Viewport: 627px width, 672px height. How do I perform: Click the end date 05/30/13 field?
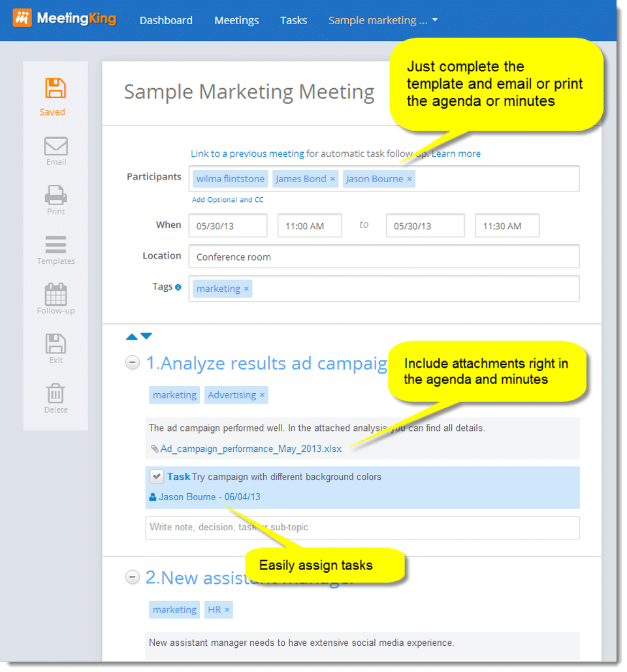425,225
